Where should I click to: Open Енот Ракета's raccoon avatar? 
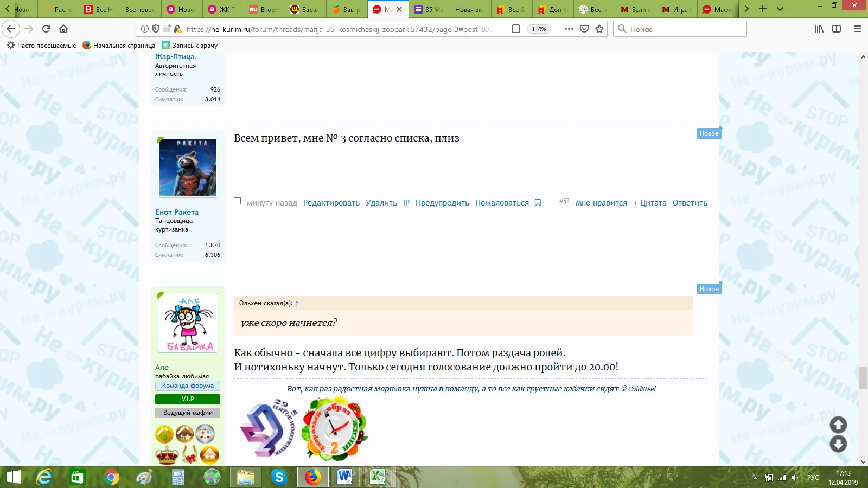point(188,168)
